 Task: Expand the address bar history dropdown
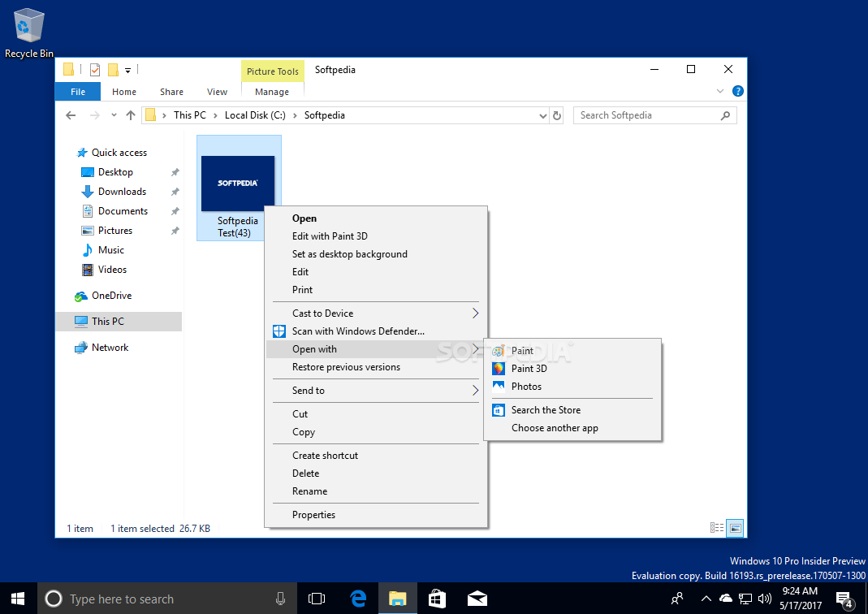[x=542, y=115]
